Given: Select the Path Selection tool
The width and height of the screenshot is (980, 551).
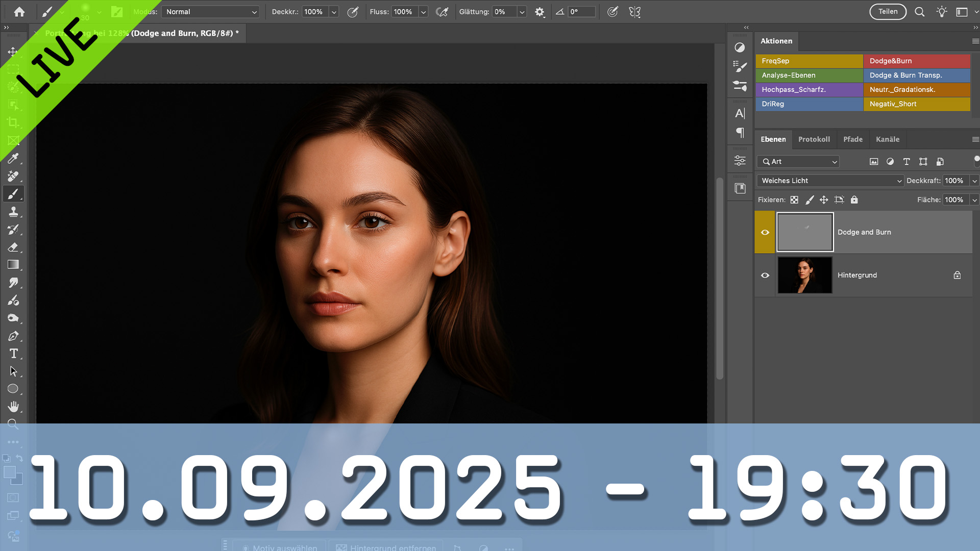Looking at the screenshot, I should 13,371.
